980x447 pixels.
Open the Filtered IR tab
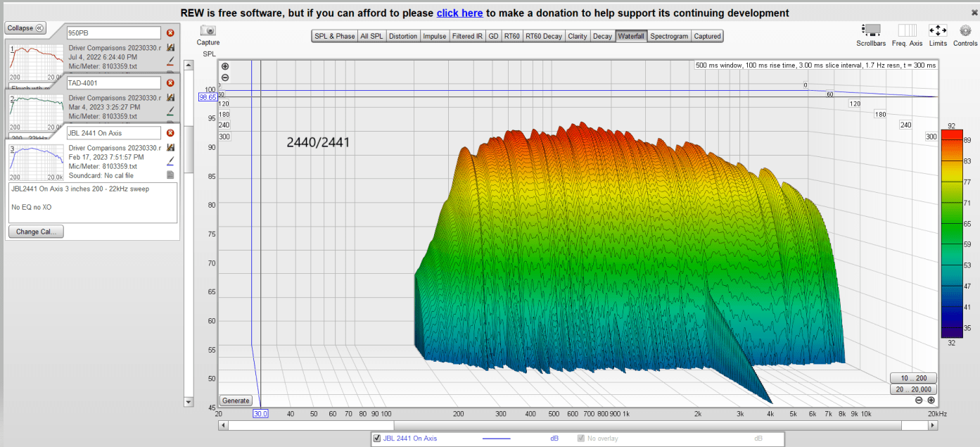pyautogui.click(x=467, y=36)
